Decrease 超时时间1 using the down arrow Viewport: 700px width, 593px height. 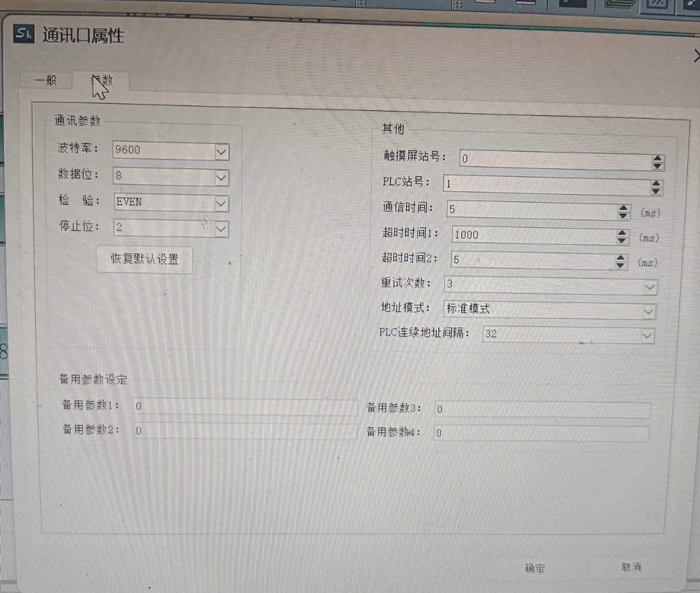point(621,241)
